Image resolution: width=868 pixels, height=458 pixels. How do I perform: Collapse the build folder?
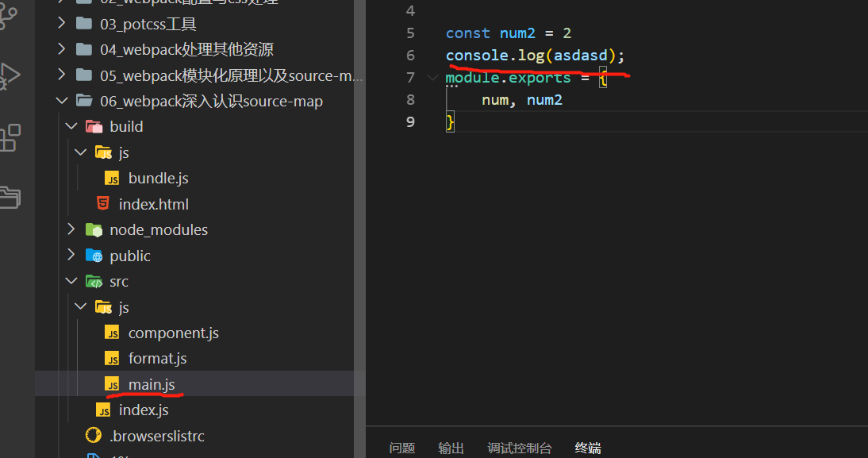(x=71, y=125)
